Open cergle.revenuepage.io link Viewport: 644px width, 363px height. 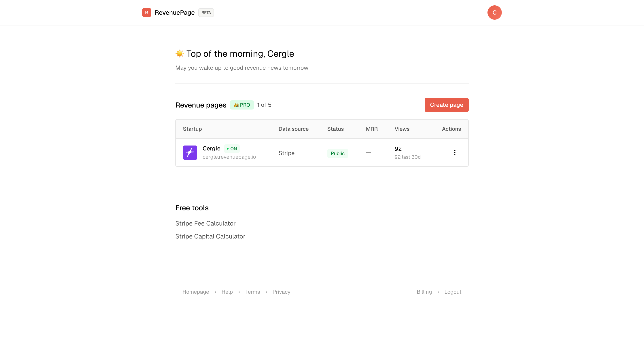[x=229, y=157]
